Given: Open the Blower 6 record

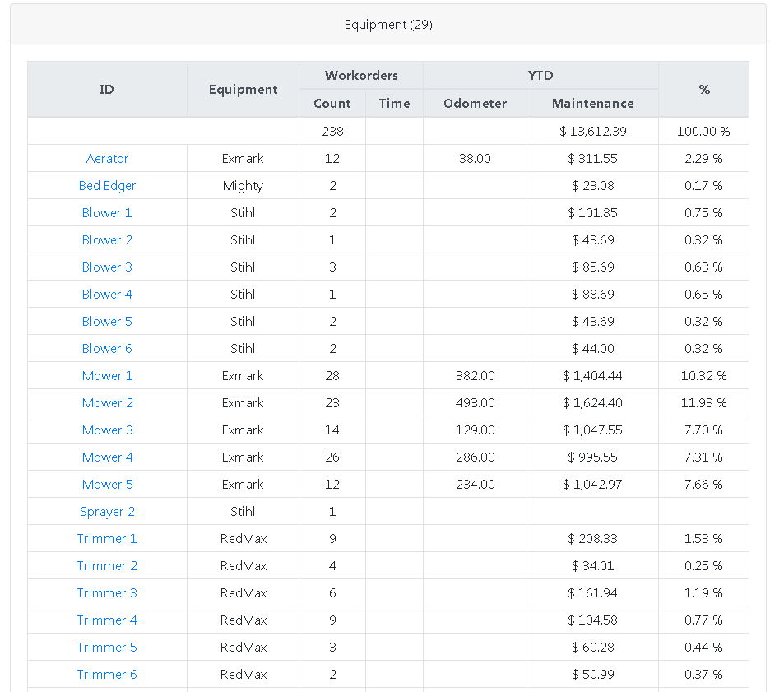Looking at the screenshot, I should (x=107, y=349).
